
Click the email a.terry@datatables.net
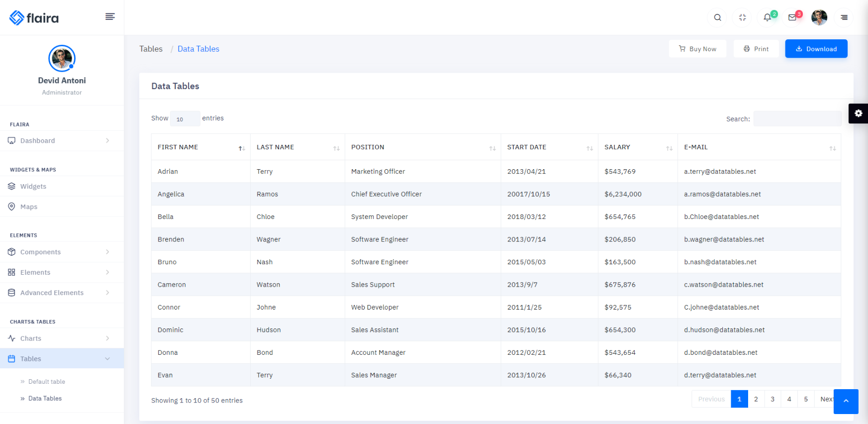[720, 172]
